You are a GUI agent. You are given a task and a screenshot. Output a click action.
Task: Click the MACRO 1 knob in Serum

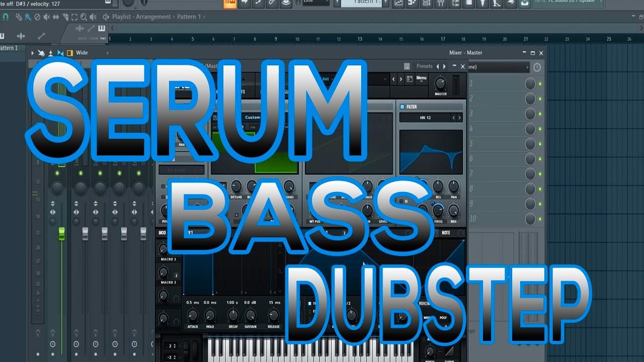(163, 249)
